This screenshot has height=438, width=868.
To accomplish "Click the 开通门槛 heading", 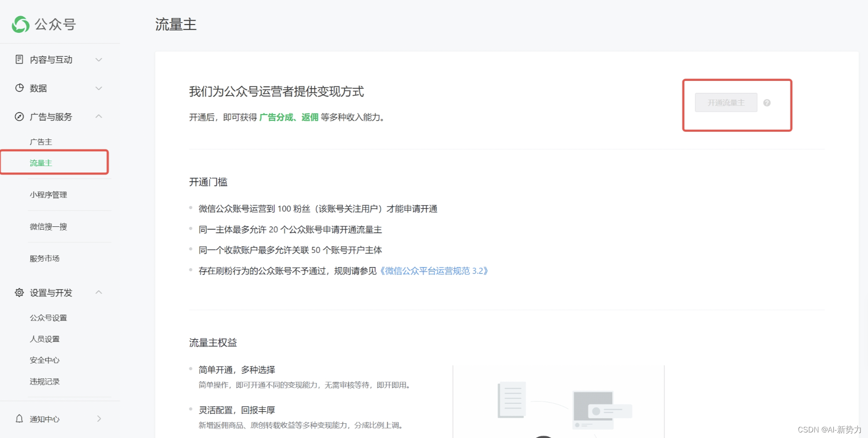I will click(208, 182).
